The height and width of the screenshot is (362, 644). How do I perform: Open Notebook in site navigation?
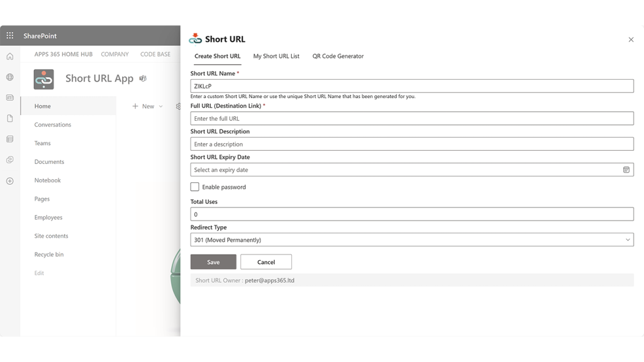pyautogui.click(x=47, y=180)
